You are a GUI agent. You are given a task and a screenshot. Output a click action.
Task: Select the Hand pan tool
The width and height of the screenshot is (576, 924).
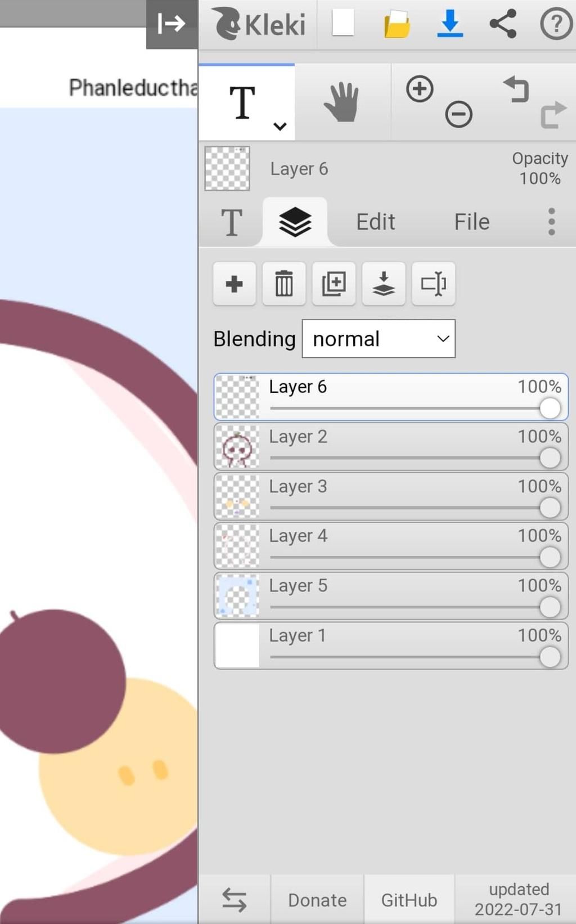342,102
